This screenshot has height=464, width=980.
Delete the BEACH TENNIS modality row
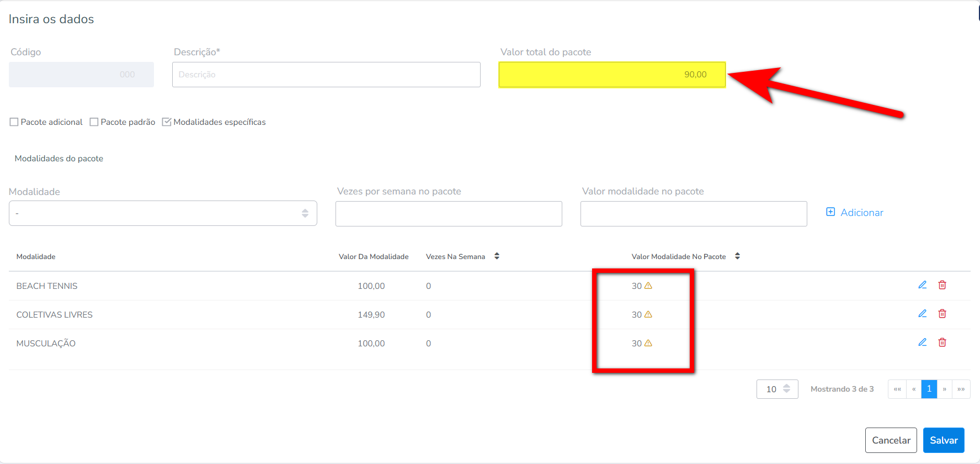tap(942, 285)
